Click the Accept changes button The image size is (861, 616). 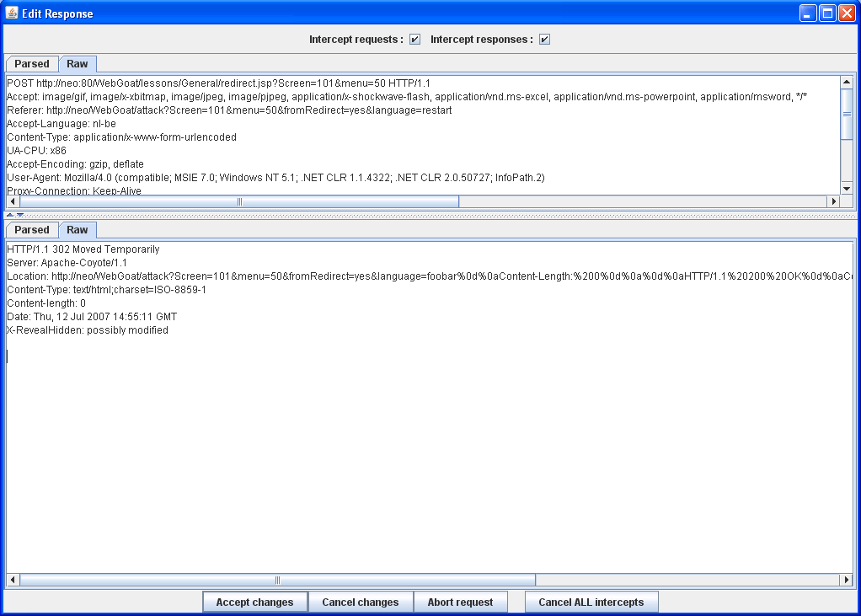pos(254,602)
